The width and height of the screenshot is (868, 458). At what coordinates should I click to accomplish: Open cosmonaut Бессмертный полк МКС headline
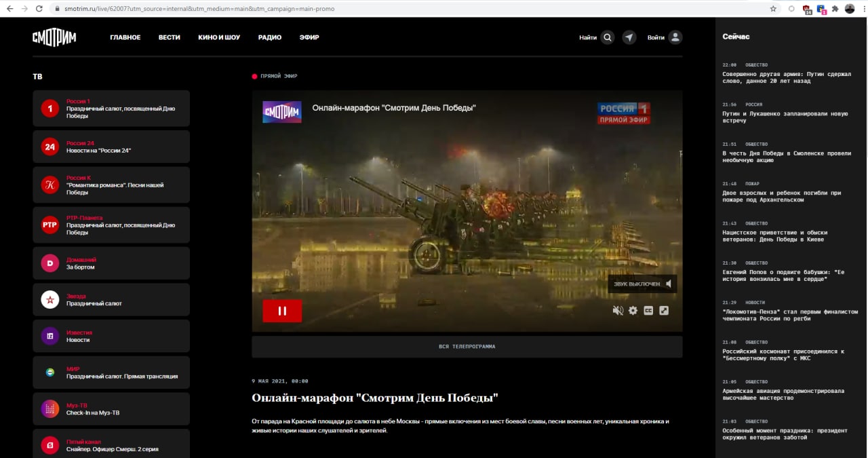(783, 355)
